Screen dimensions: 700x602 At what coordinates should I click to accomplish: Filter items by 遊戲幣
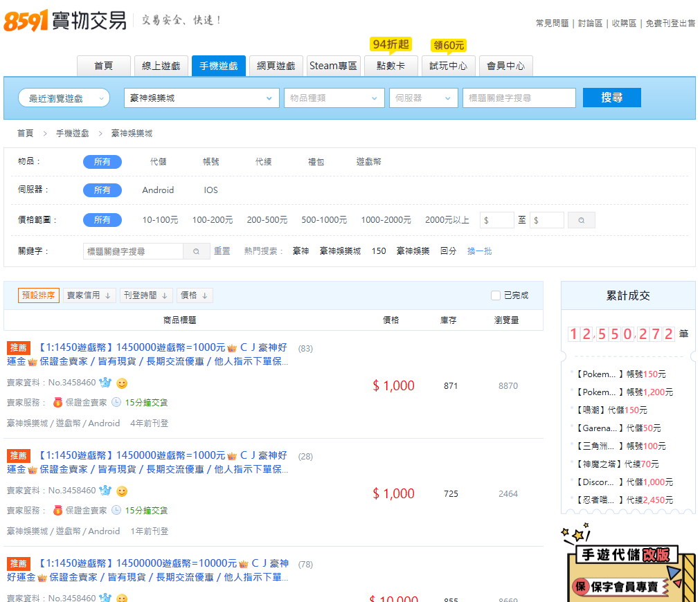point(369,161)
